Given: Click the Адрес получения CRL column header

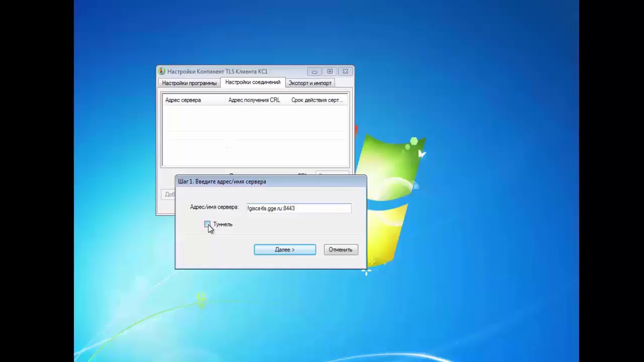Looking at the screenshot, I should (257, 100).
